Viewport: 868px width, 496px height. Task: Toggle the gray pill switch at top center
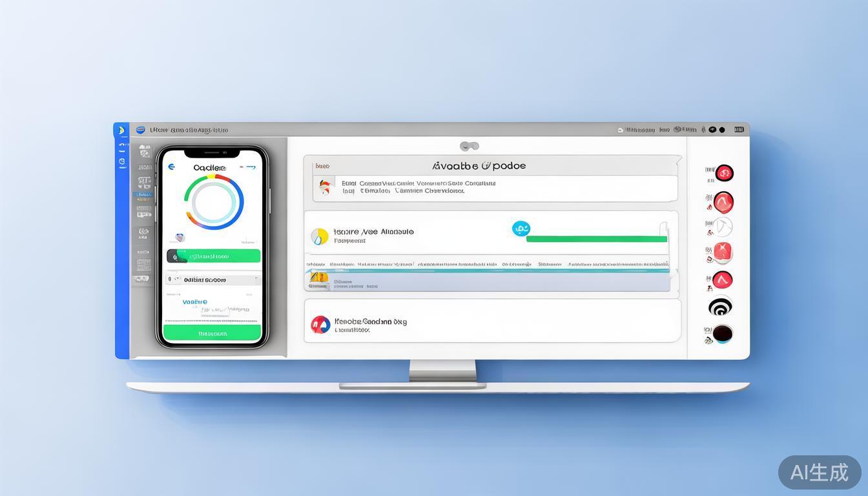[470, 147]
